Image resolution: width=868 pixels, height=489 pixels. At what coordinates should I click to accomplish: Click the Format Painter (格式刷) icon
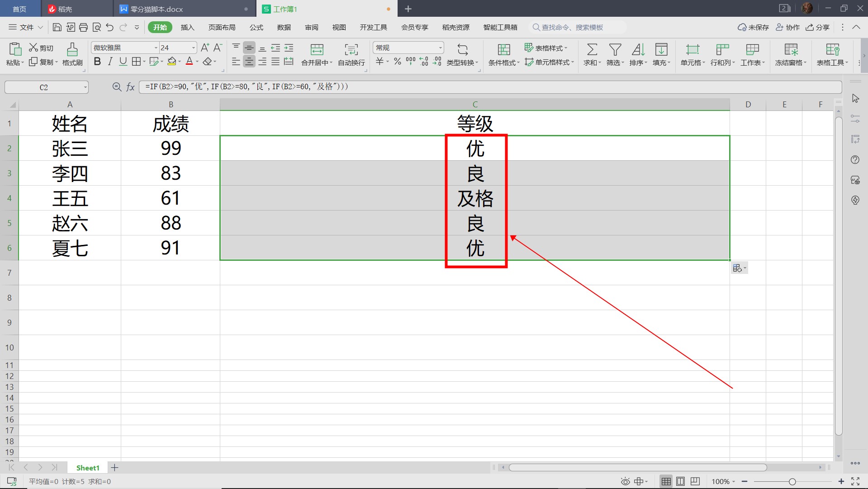point(72,49)
